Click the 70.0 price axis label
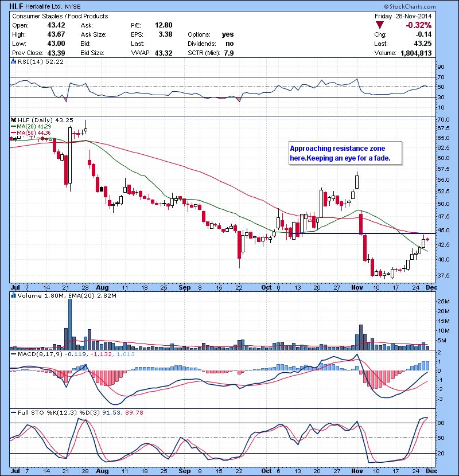The height and width of the screenshot is (476, 459). (x=444, y=120)
